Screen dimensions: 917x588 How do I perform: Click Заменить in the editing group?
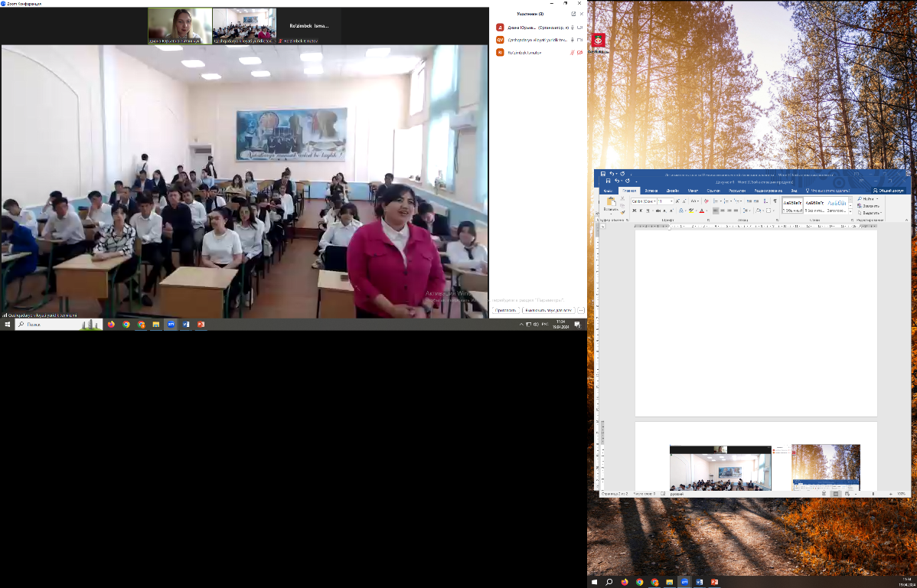(x=869, y=206)
